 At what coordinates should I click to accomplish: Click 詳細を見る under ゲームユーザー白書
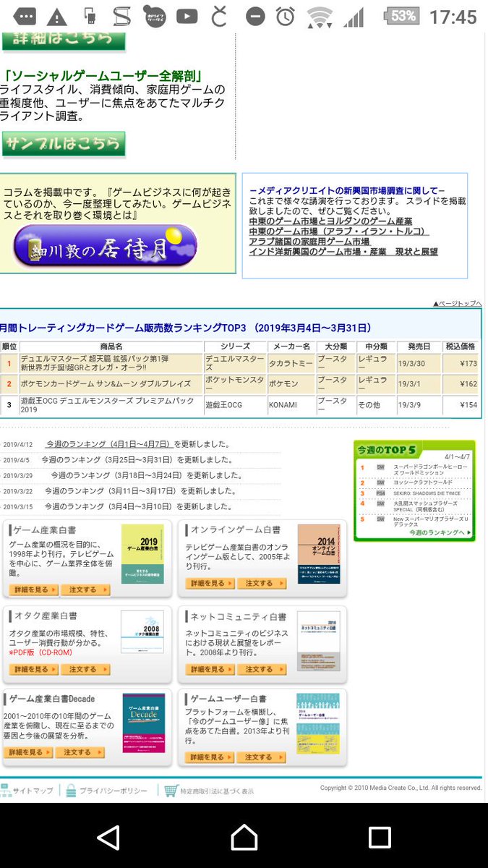pyautogui.click(x=210, y=757)
